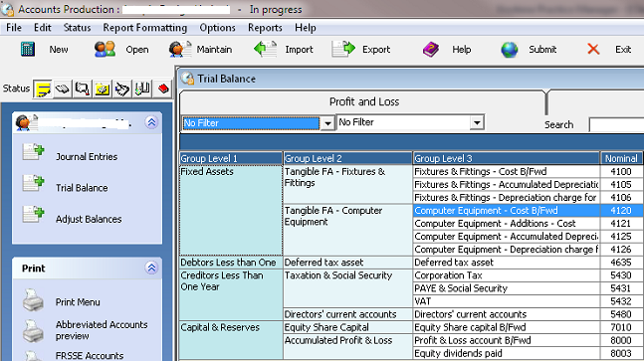Open the second No Filter dropdown arrow
The width and height of the screenshot is (644, 361).
pos(477,122)
